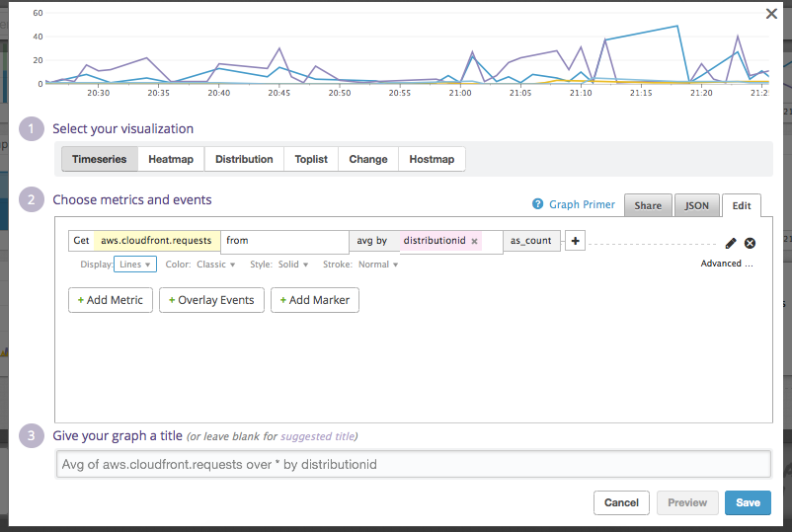Click the pencil edit icon on query row
The image size is (792, 532).
[731, 243]
